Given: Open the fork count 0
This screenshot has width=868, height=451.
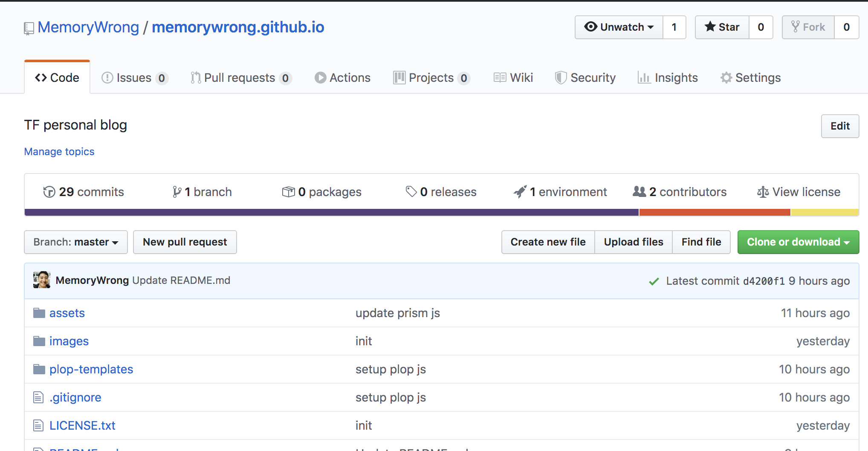Looking at the screenshot, I should [847, 27].
